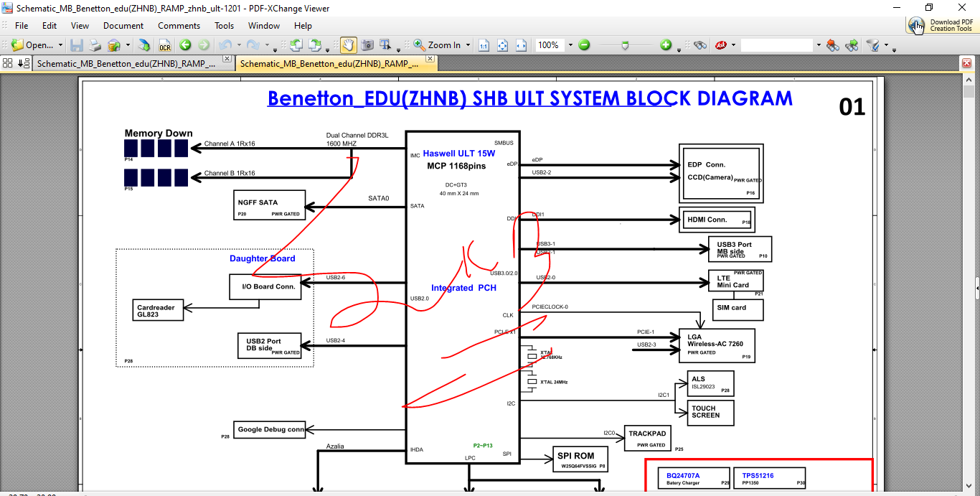This screenshot has height=496, width=980.
Task: Expand the Redo history dropdown arrow
Action: (266, 45)
